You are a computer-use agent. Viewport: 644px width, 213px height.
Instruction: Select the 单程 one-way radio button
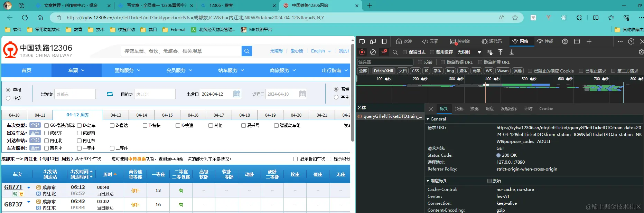[x=8, y=90]
